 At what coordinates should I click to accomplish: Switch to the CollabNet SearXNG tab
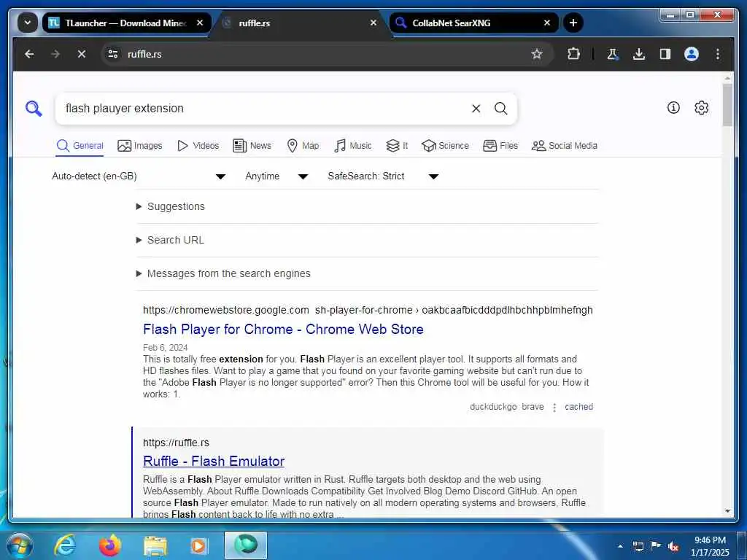click(473, 23)
